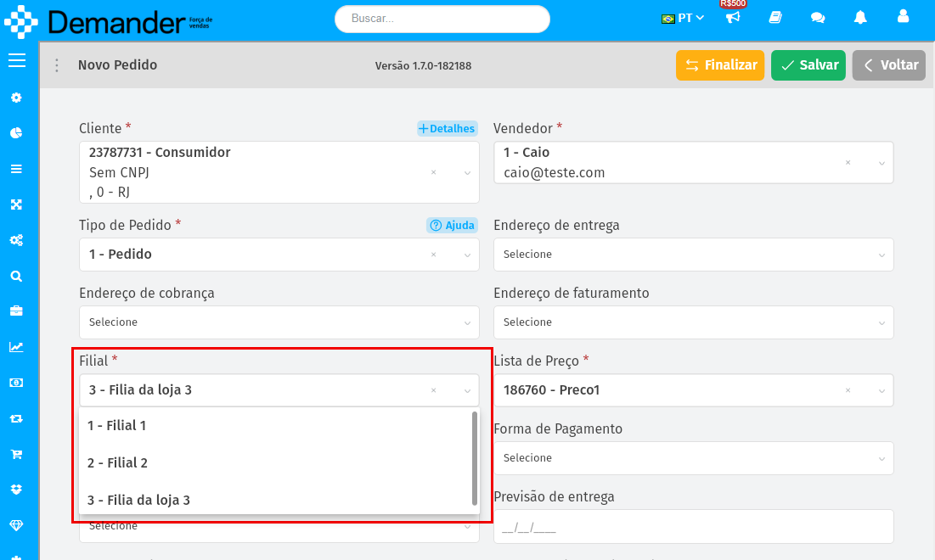Open the hamburger menu in sidebar
Viewport: 935px width, 560px height.
tap(17, 60)
